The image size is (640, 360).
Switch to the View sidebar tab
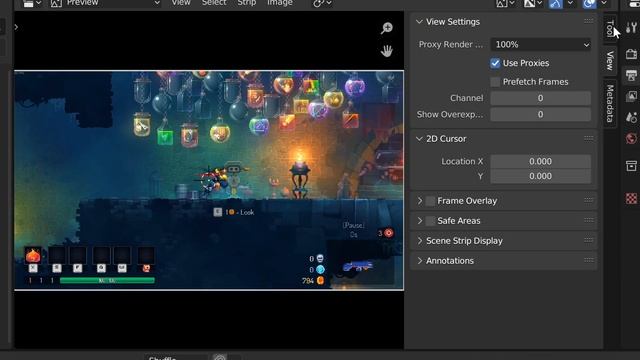coord(610,60)
